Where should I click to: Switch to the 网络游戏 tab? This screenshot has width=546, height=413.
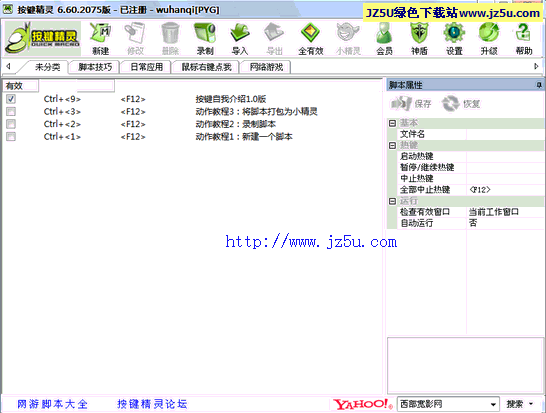(266, 67)
